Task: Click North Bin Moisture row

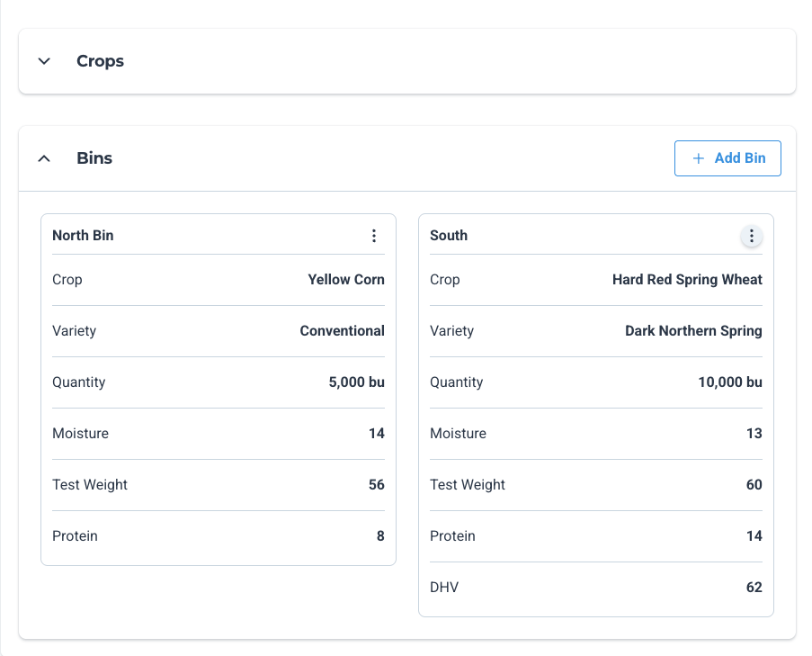Action: (218, 434)
